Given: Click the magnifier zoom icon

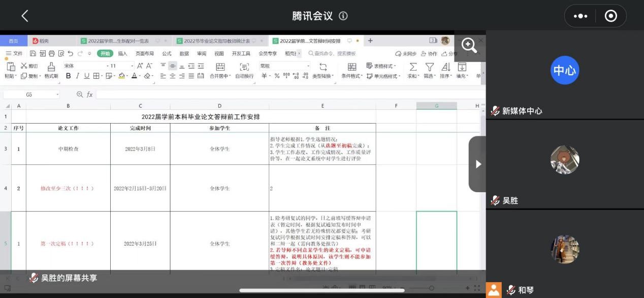Looking at the screenshot, I should point(469,46).
